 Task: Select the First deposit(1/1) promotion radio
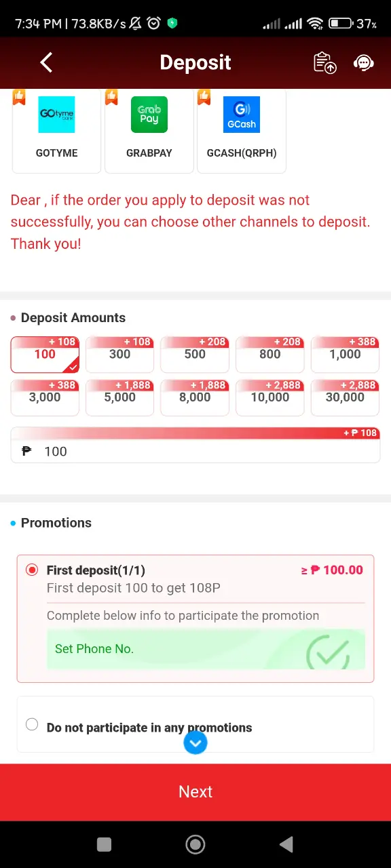tap(32, 570)
